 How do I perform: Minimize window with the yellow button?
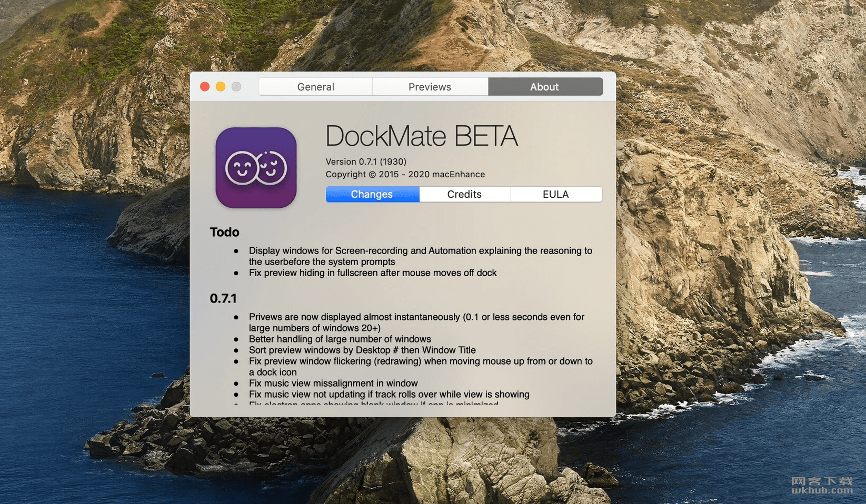click(221, 87)
